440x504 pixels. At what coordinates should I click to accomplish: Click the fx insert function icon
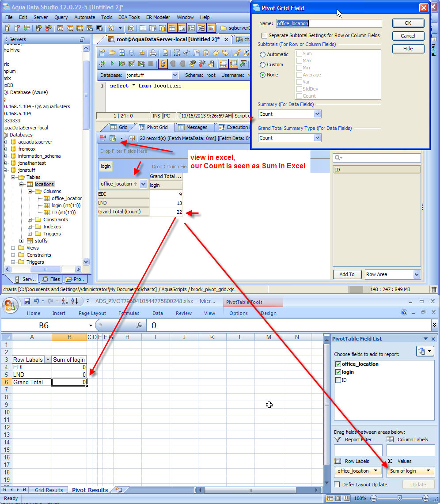coord(139,325)
